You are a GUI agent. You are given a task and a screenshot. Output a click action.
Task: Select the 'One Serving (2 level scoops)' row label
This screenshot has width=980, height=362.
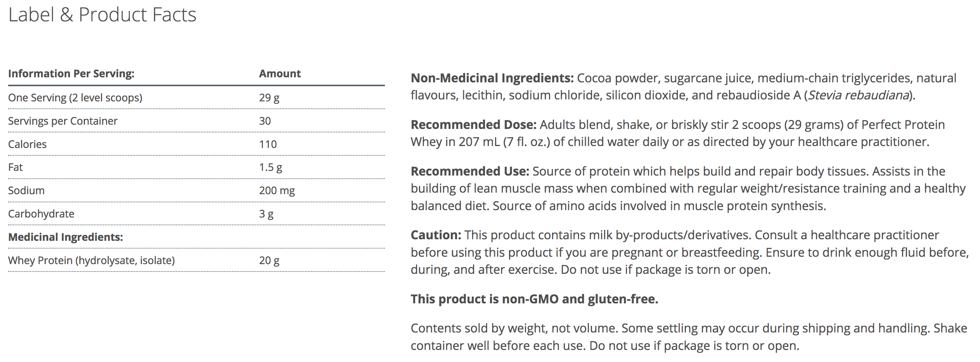click(75, 97)
